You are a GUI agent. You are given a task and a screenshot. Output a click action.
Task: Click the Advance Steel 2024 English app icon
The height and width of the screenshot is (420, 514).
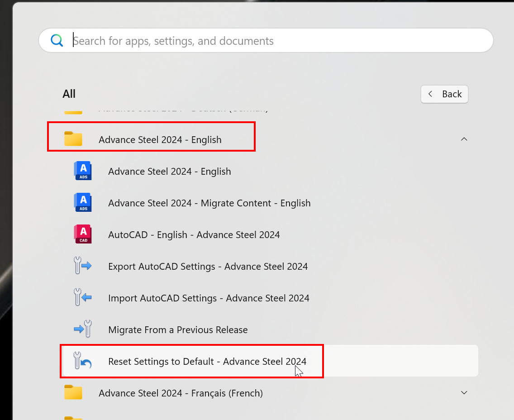[x=83, y=172]
